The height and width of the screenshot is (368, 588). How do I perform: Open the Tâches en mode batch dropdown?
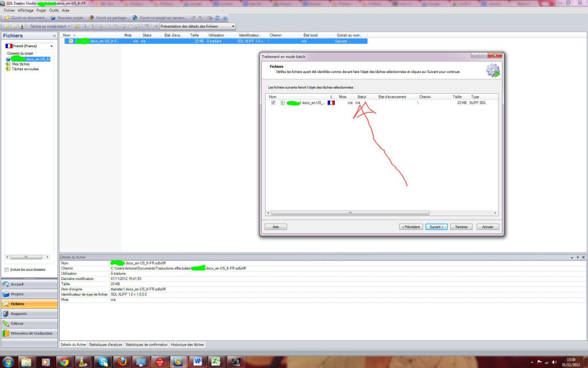pos(50,26)
